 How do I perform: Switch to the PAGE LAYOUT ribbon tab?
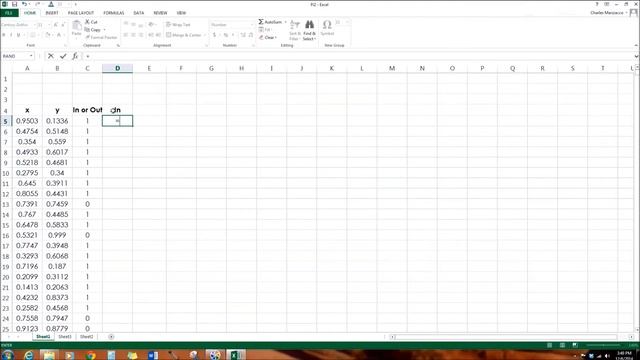81,13
